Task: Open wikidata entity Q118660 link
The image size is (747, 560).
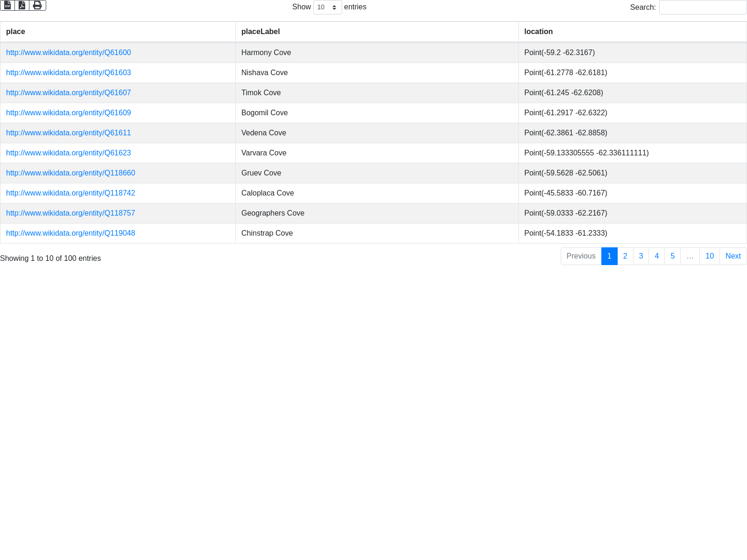Action: (x=70, y=173)
